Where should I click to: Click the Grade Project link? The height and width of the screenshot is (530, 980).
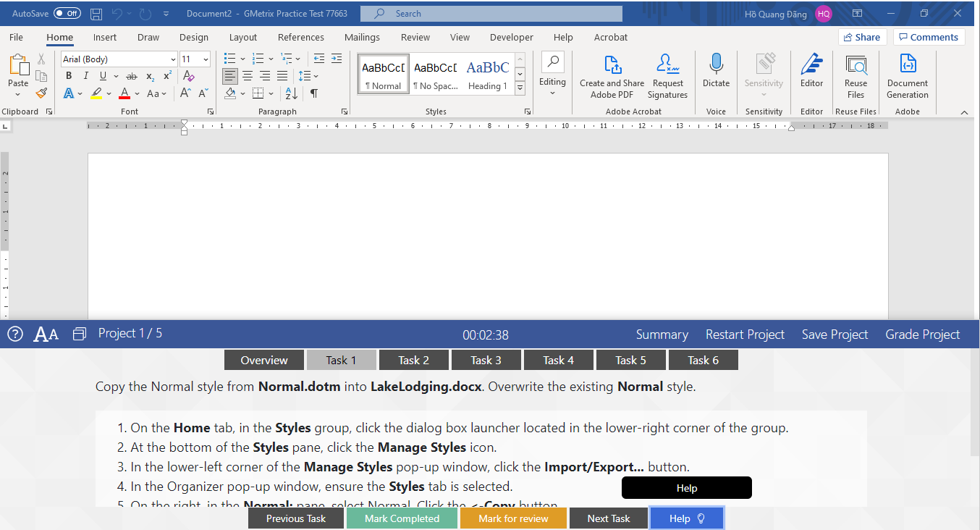coord(922,335)
